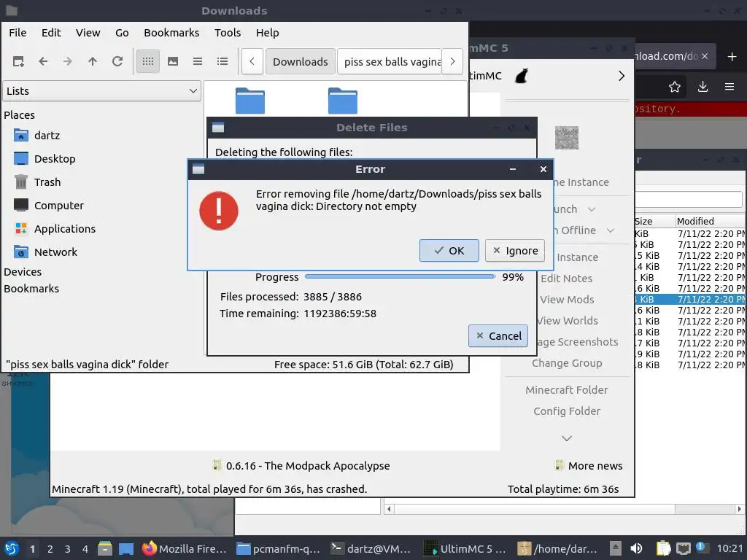Reload the Downloads folder view
Screen dimensions: 747x560
117,61
